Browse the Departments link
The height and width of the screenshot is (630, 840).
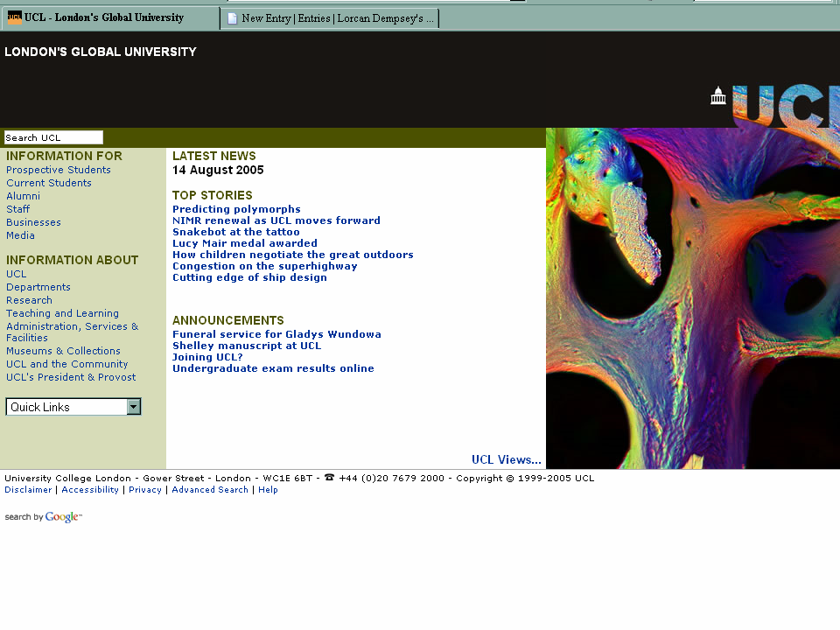(38, 287)
